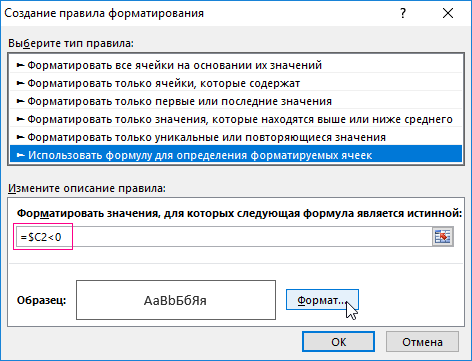Viewport: 472px width, 361px height.
Task: Select 'Форматировать все ячейки на основании их значений'
Action: click(236, 65)
